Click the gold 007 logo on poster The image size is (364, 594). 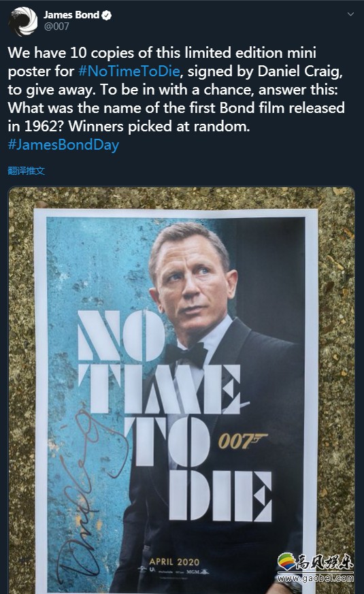(x=242, y=441)
